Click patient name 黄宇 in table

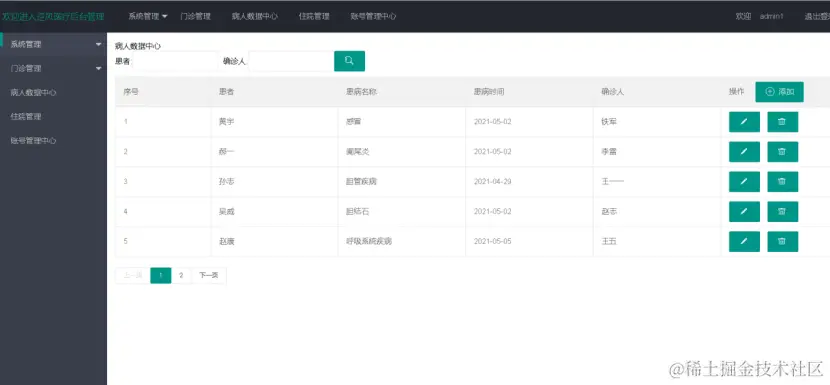[x=227, y=122]
